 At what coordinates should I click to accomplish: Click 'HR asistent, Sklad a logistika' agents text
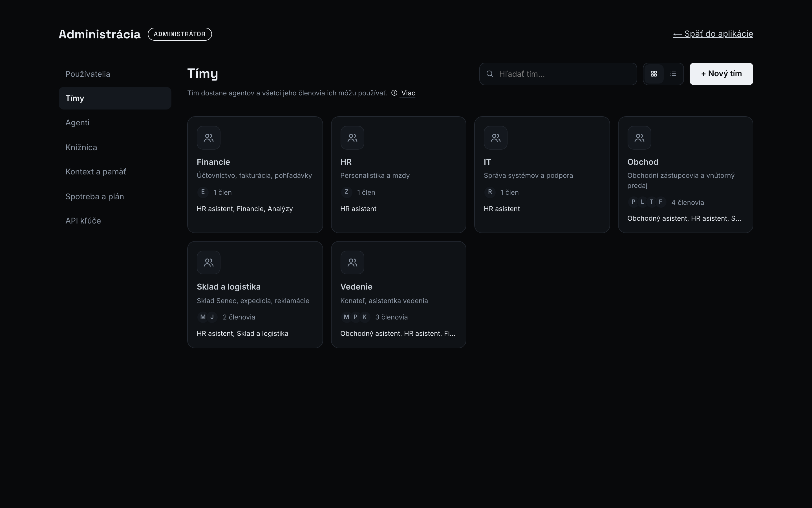tap(242, 334)
